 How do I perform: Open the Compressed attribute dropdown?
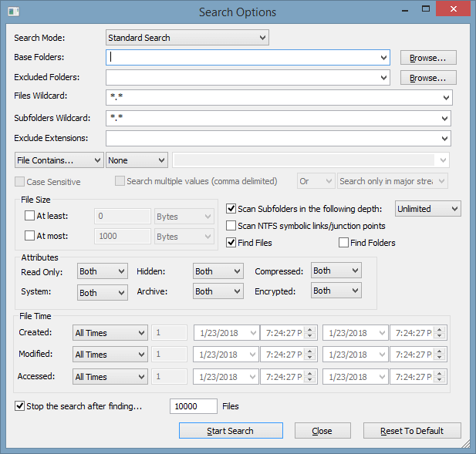tap(336, 271)
